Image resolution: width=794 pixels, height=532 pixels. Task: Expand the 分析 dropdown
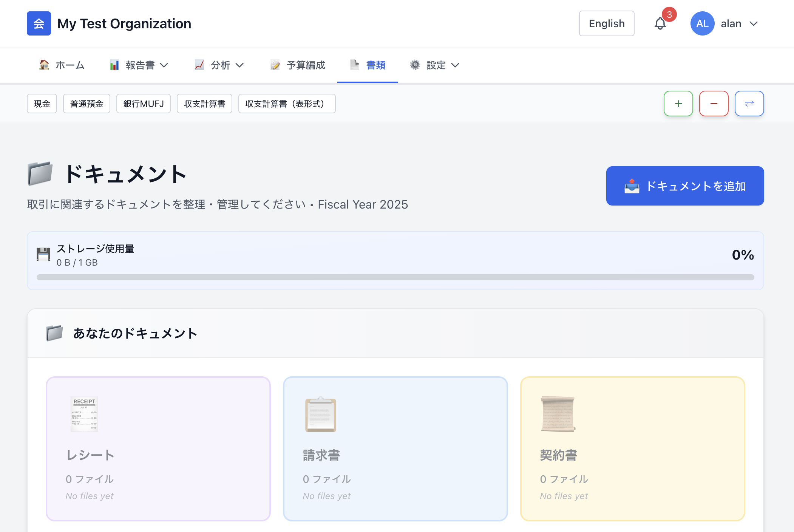tap(219, 65)
